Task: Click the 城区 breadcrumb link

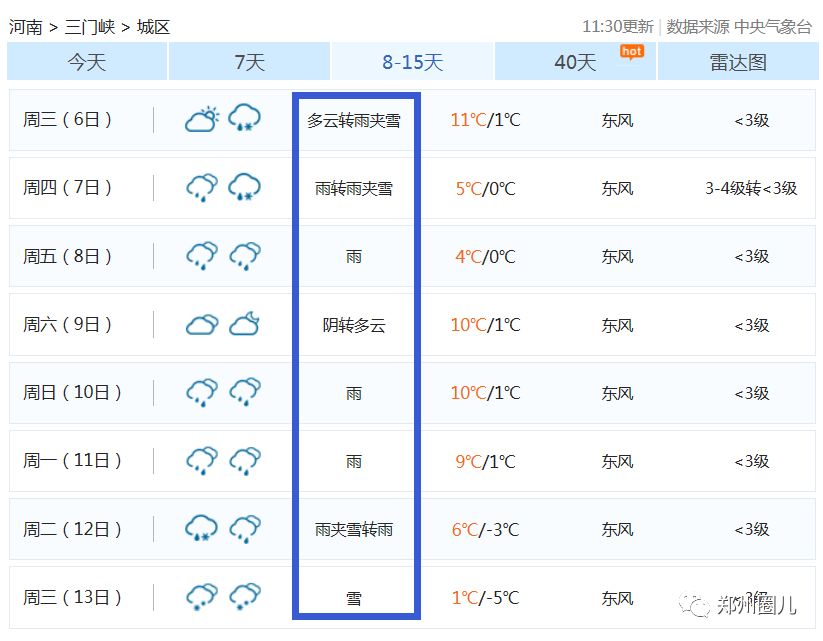Action: pyautogui.click(x=154, y=27)
